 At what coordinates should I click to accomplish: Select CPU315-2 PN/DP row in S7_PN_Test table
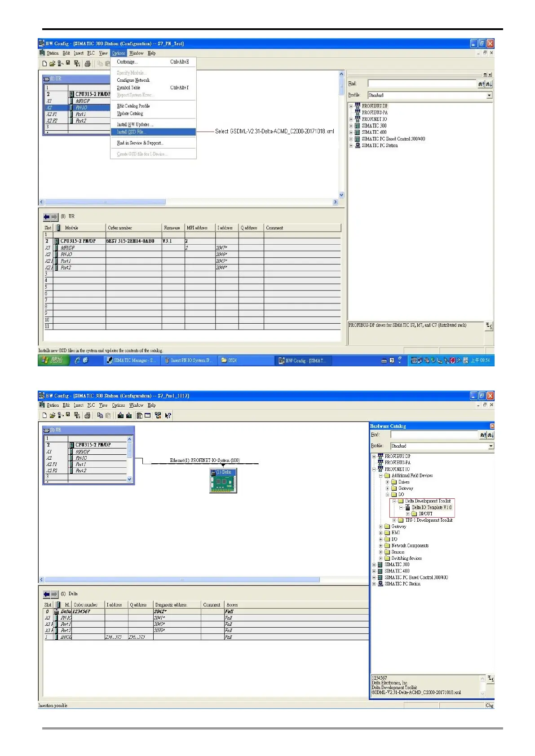point(192,241)
